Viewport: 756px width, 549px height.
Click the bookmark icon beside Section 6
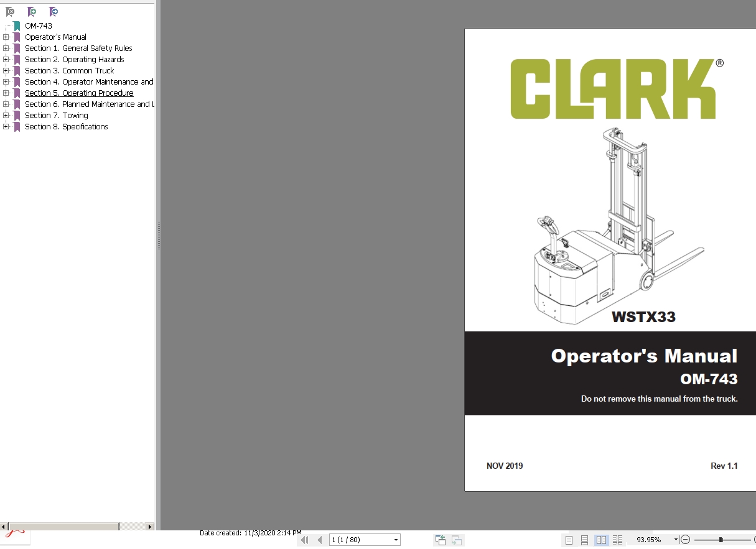(17, 104)
